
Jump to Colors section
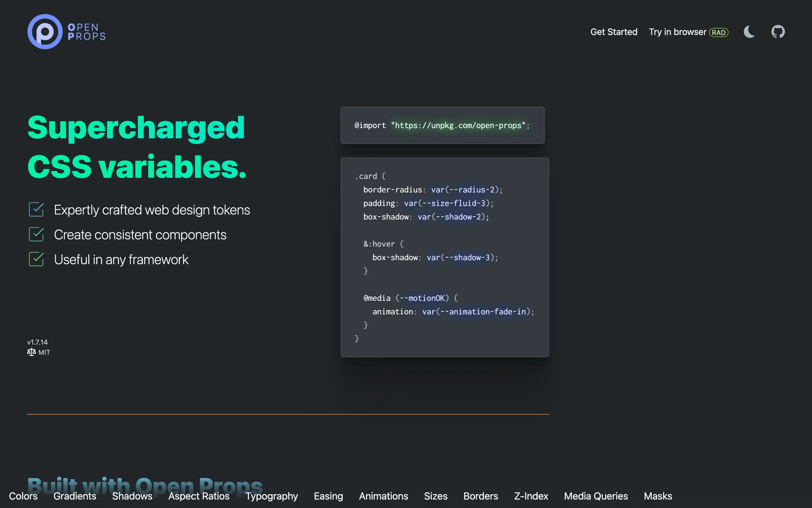(x=23, y=496)
